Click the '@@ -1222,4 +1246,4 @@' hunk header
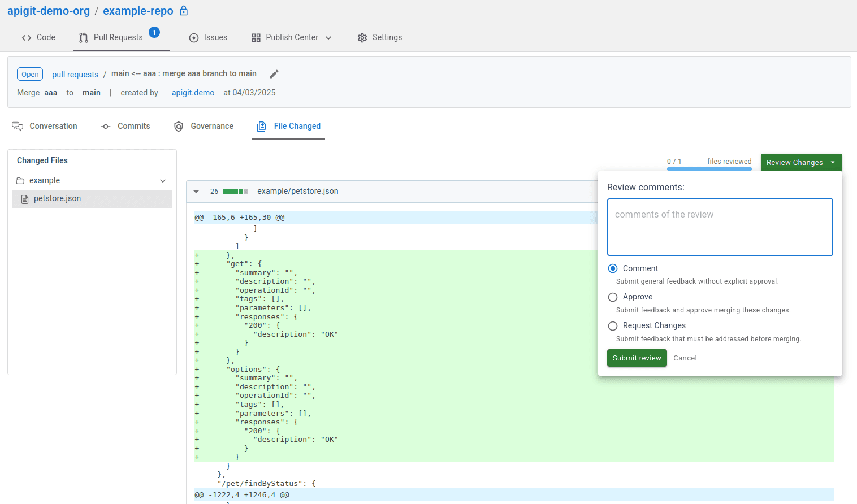Image resolution: width=857 pixels, height=504 pixels. point(242,495)
